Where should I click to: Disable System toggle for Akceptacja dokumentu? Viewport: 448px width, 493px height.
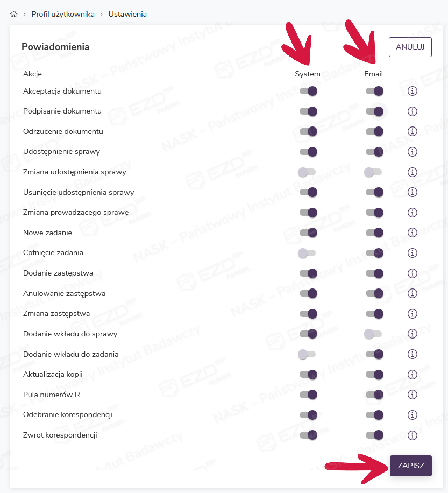[308, 91]
